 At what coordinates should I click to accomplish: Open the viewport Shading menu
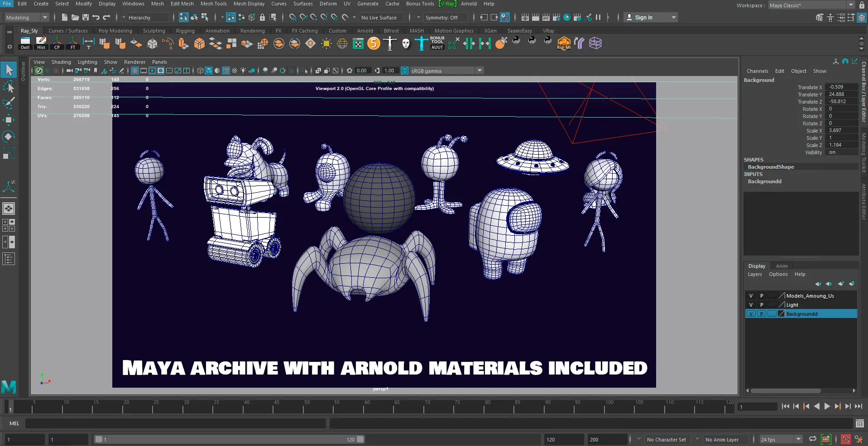click(61, 62)
